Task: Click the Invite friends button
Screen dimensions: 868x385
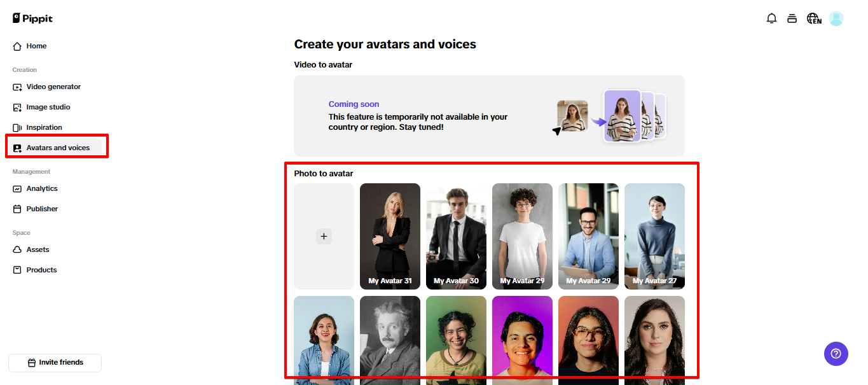Action: (x=55, y=362)
